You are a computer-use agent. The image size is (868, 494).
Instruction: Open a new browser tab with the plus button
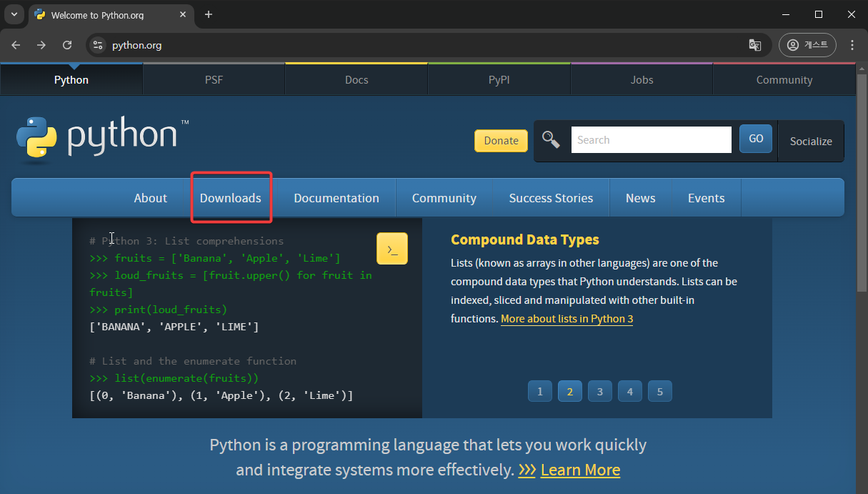[208, 14]
